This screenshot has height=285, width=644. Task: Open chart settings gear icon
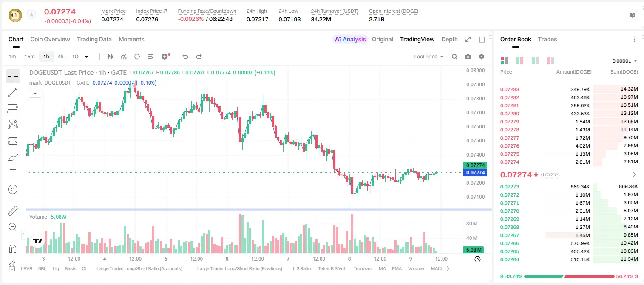coord(482,57)
